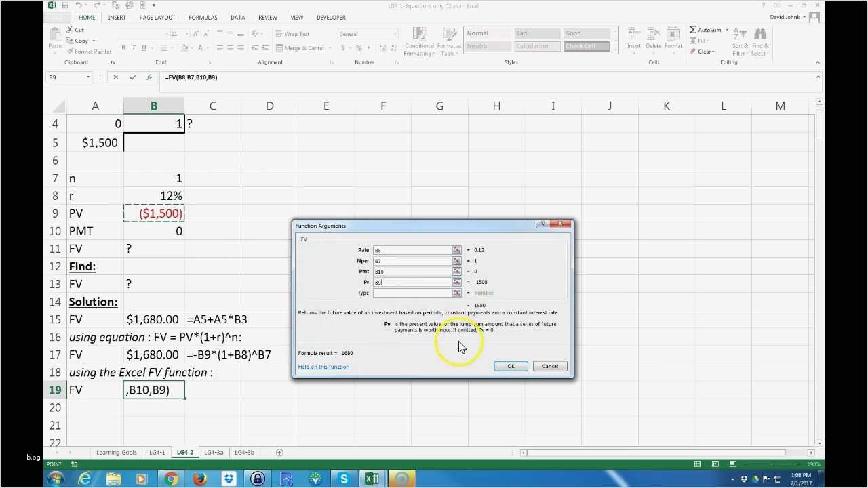
Task: Apply accounting dollar number format
Action: [343, 48]
